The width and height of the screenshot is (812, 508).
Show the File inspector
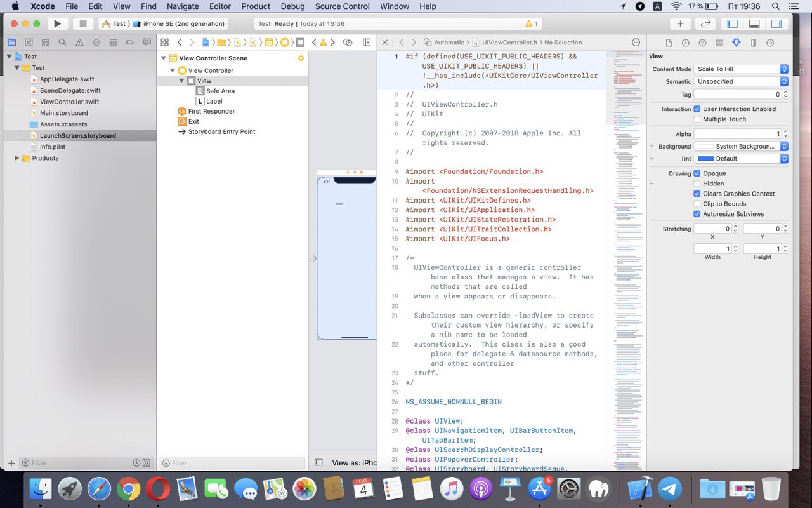pos(669,43)
